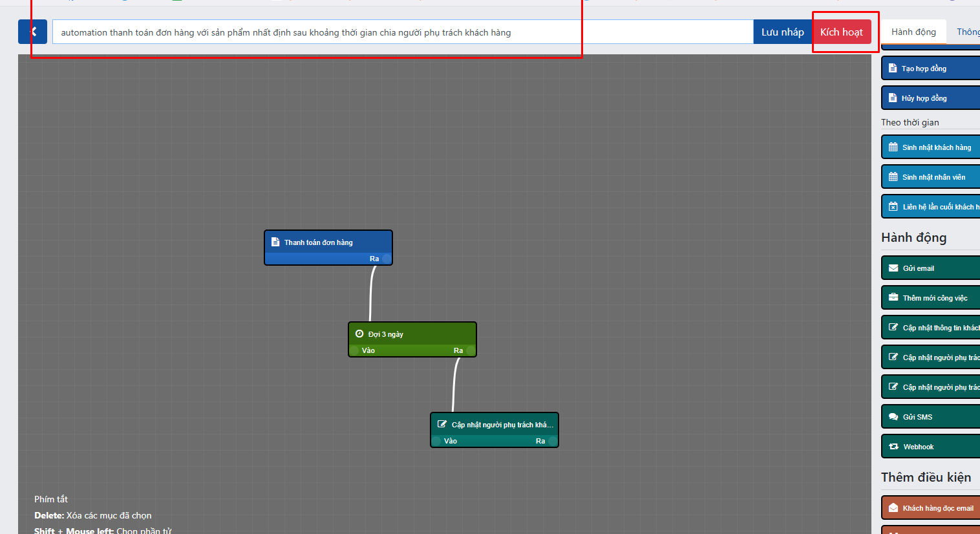
Task: Click the Gửi SMS chat bubble icon
Action: pyautogui.click(x=893, y=417)
